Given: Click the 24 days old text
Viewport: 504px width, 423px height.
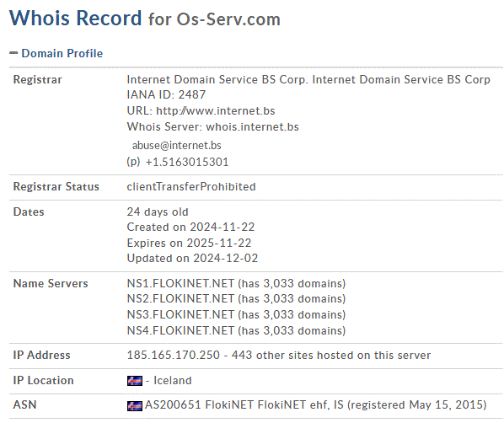Looking at the screenshot, I should pyautogui.click(x=158, y=211).
